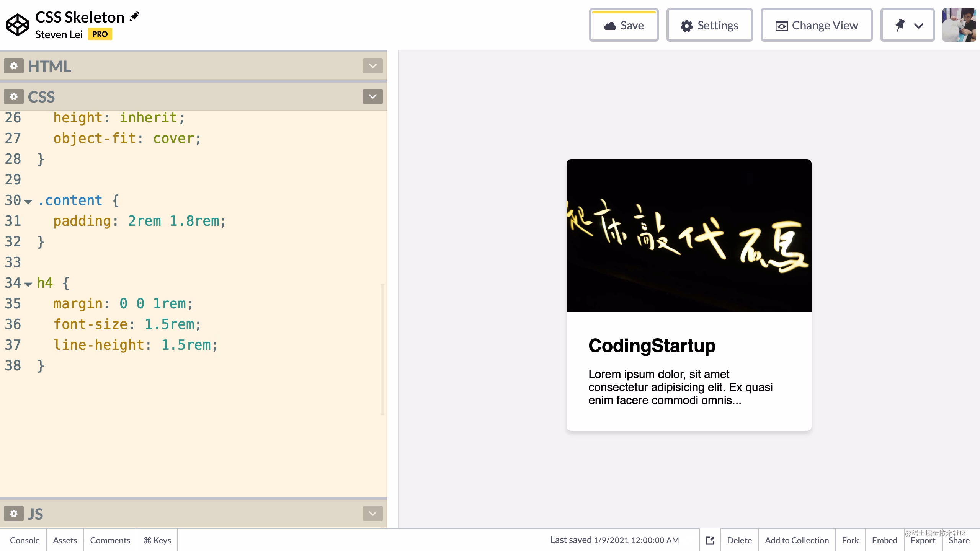Open the pin options dropdown chevron
Image resolution: width=980 pixels, height=551 pixels.
tap(918, 26)
